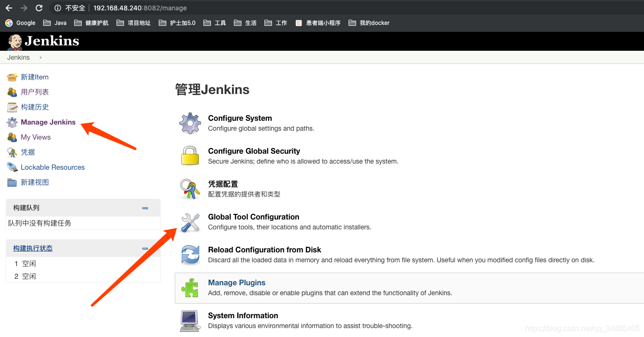Open the 项目地址 bookmarks folder
This screenshot has height=337, width=644.
pyautogui.click(x=133, y=23)
